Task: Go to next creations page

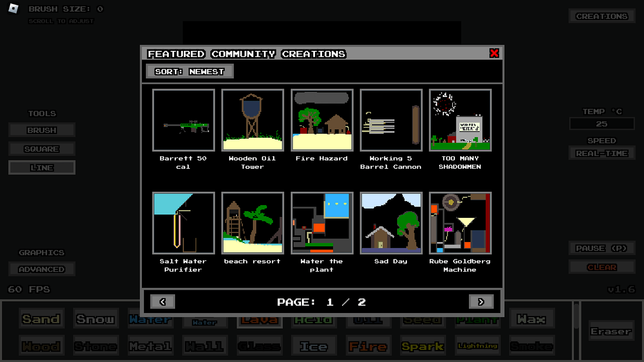Action: [481, 301]
